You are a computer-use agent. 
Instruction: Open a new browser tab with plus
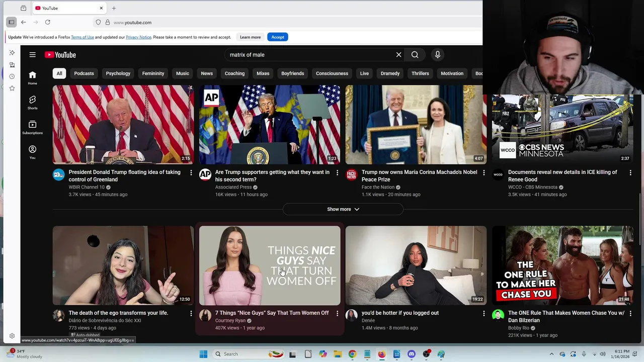pyautogui.click(x=114, y=8)
